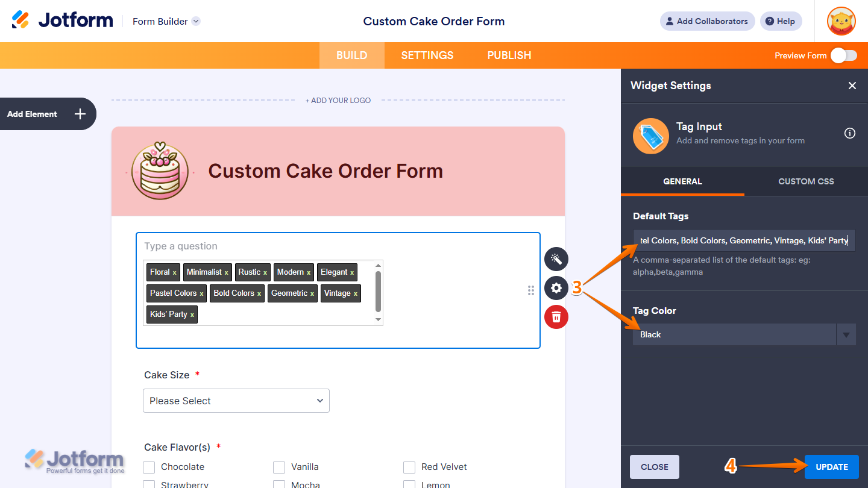
Task: Open the Tag Input wand settings icon
Action: [x=556, y=258]
